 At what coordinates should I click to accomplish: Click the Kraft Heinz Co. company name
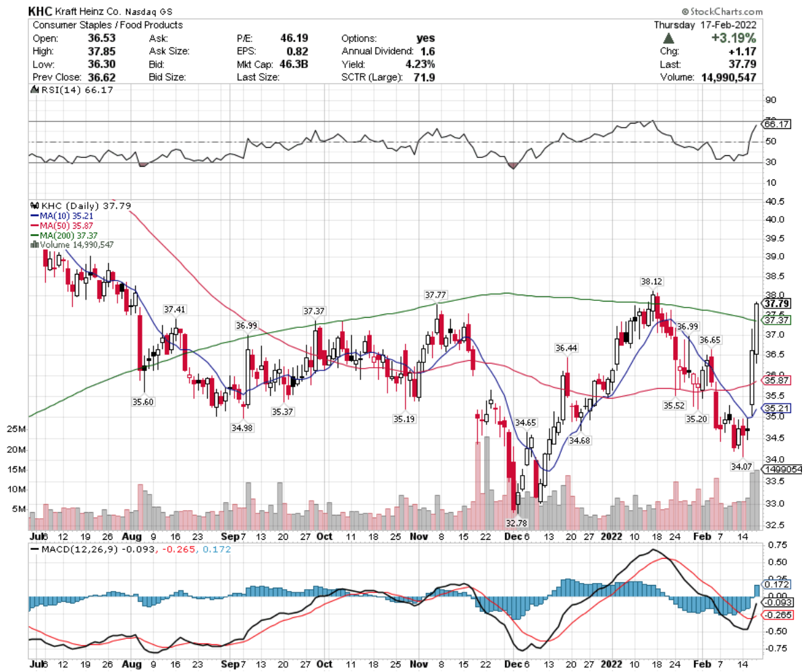88,11
